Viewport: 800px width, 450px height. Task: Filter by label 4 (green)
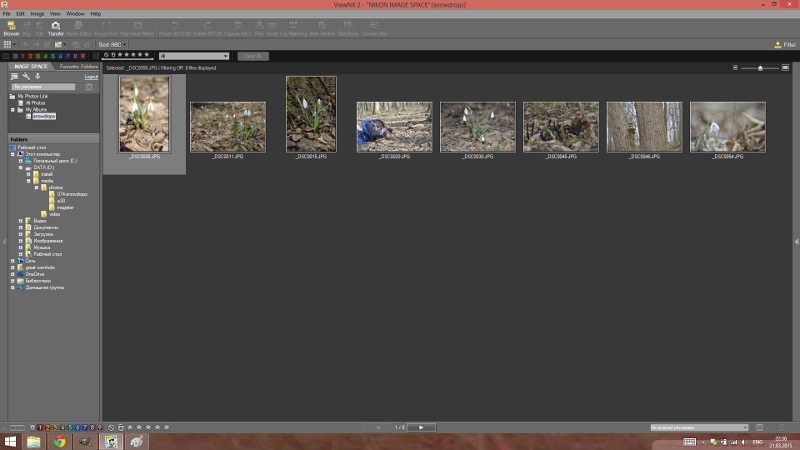(45, 56)
